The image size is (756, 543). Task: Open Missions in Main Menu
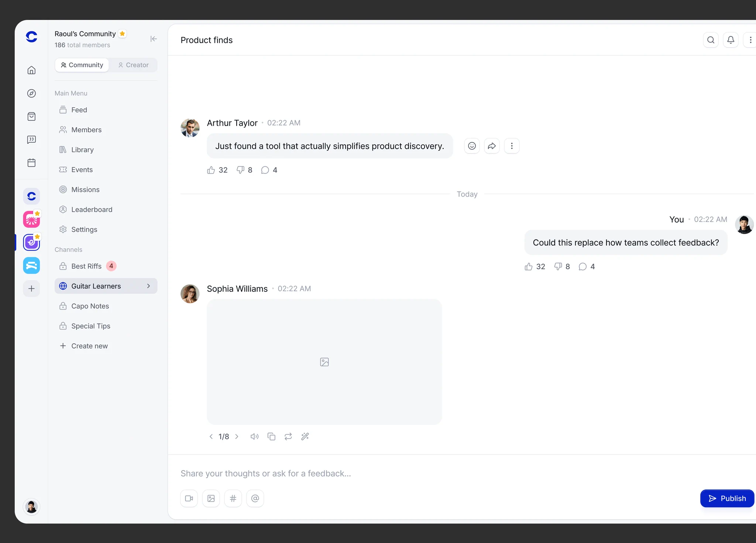(x=106, y=190)
